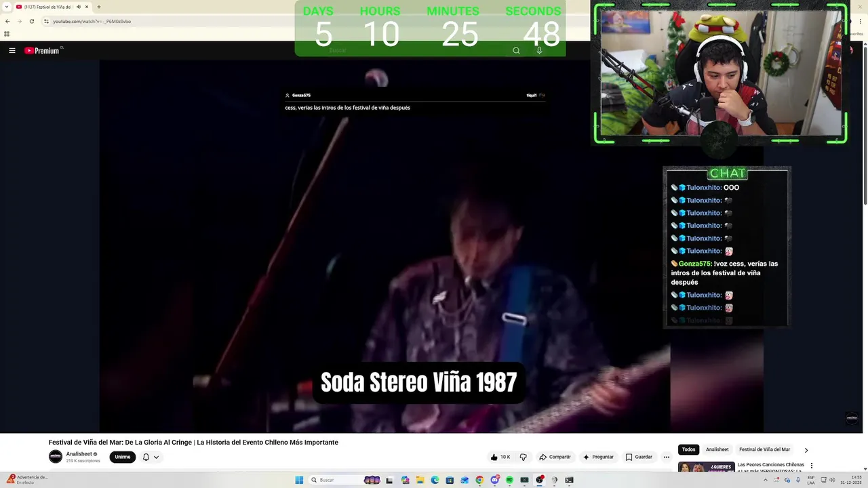The image size is (868, 488).
Task: Click the browser forward arrow
Action: click(19, 21)
